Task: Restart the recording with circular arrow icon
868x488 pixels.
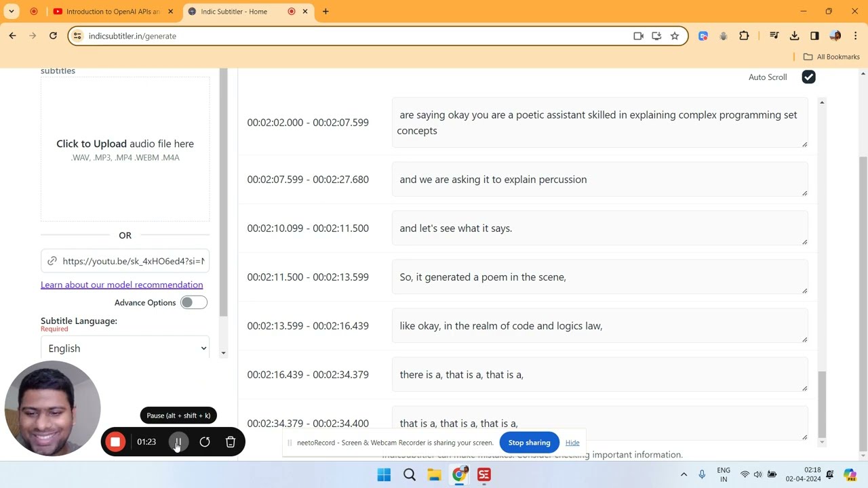Action: 205,442
